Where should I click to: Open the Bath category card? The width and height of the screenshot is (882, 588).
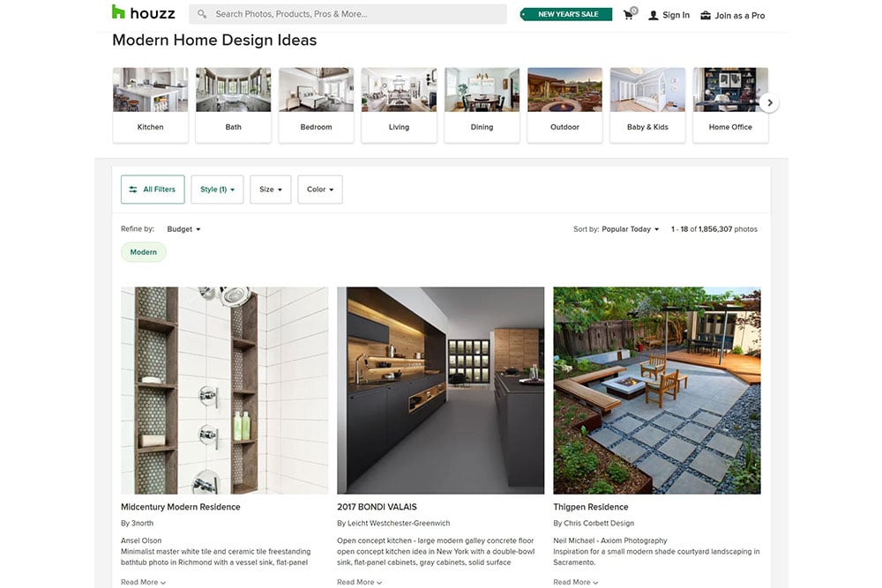tap(234, 105)
